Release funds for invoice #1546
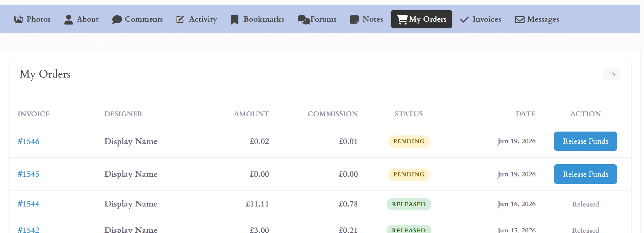This screenshot has width=644, height=233. click(x=585, y=141)
